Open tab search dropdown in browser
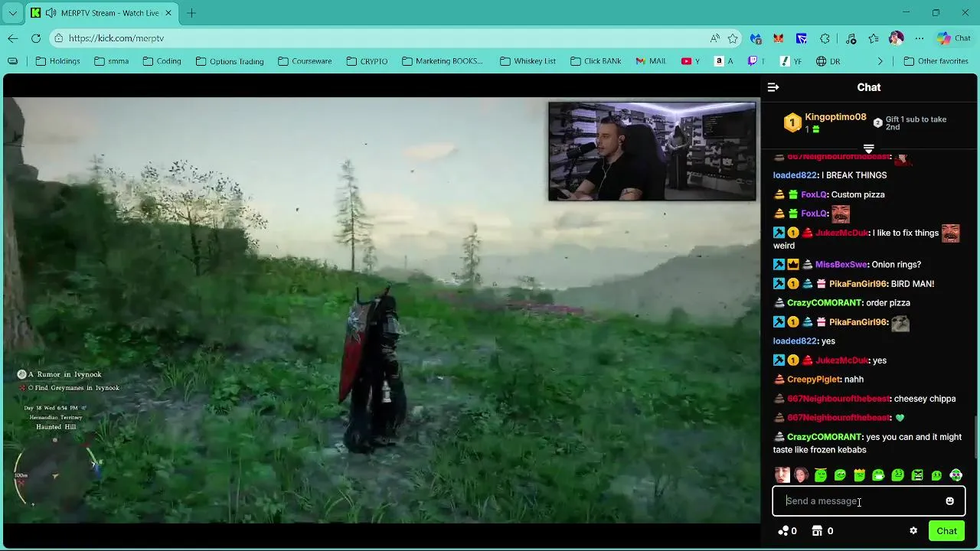The image size is (980, 551). [x=12, y=13]
